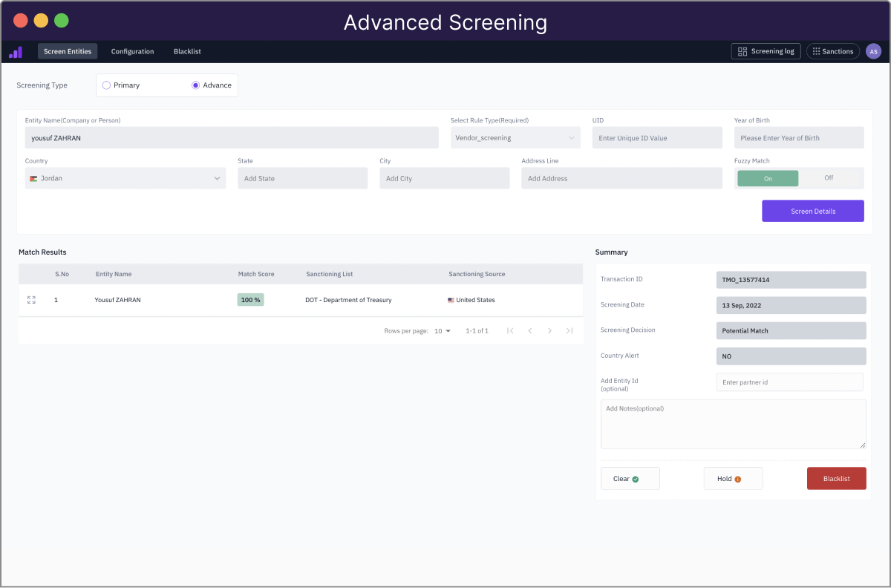The width and height of the screenshot is (891, 588).
Task: Click the expand icon on match row 1
Action: click(x=30, y=300)
